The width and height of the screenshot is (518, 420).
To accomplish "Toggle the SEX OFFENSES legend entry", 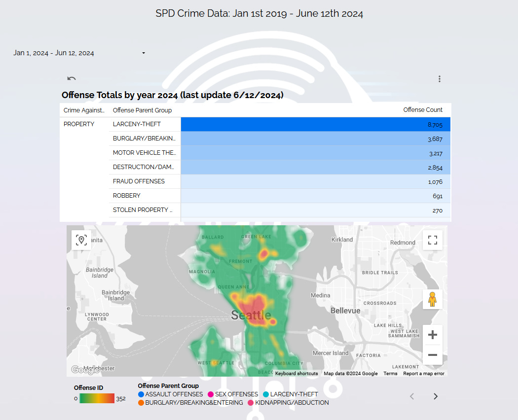I will 232,394.
